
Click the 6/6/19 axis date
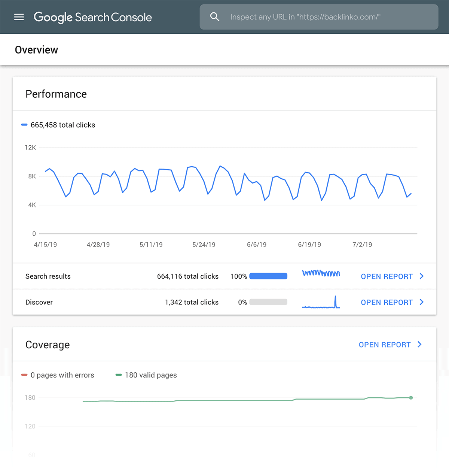point(257,245)
